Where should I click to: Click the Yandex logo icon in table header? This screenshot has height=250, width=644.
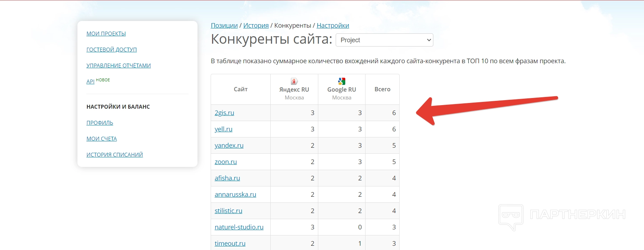coord(294,81)
